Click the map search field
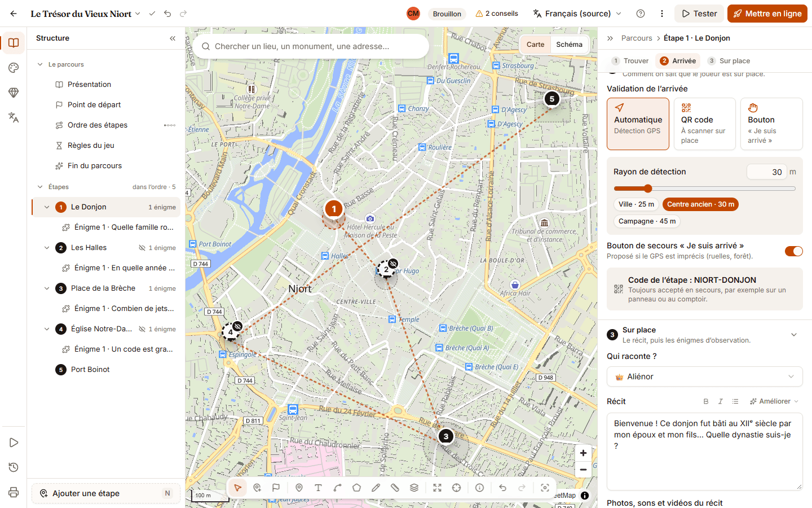 click(x=311, y=46)
